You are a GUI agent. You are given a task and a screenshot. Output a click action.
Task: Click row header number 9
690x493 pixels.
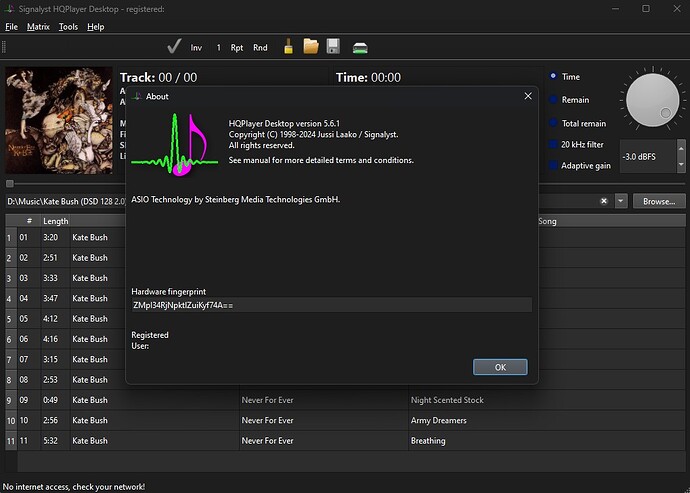click(11, 400)
